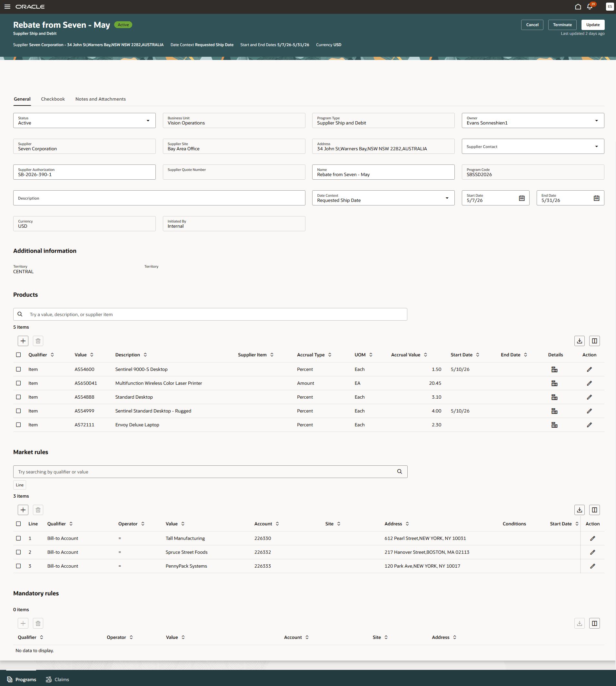View details for Standard Desktop row
Viewport: 616px width, 686px height.
pyautogui.click(x=554, y=397)
